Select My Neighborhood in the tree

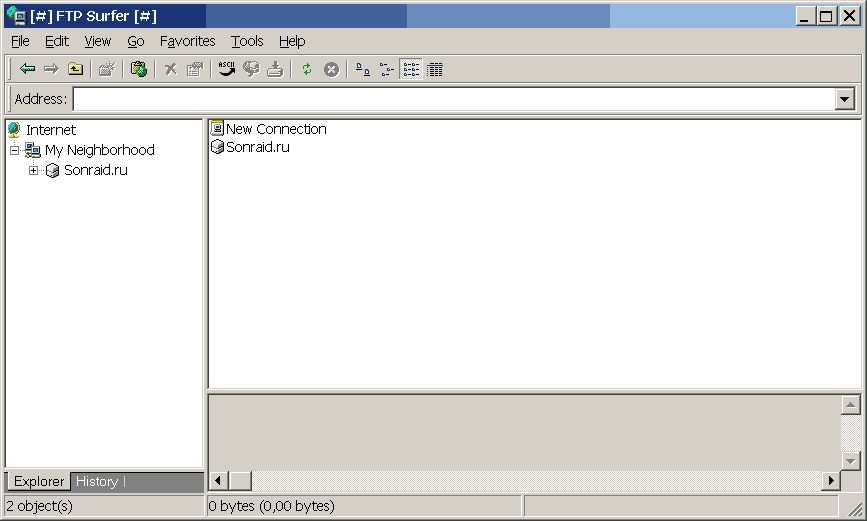point(100,150)
